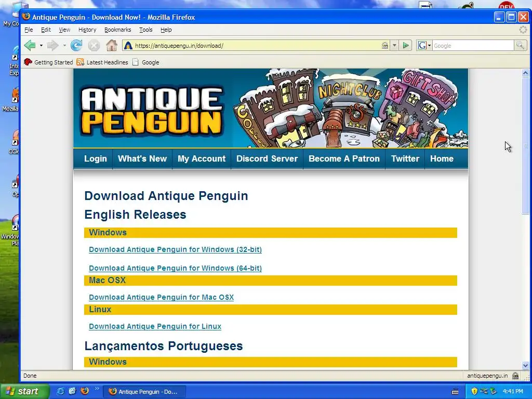Click the English Releases heading

pyautogui.click(x=136, y=215)
